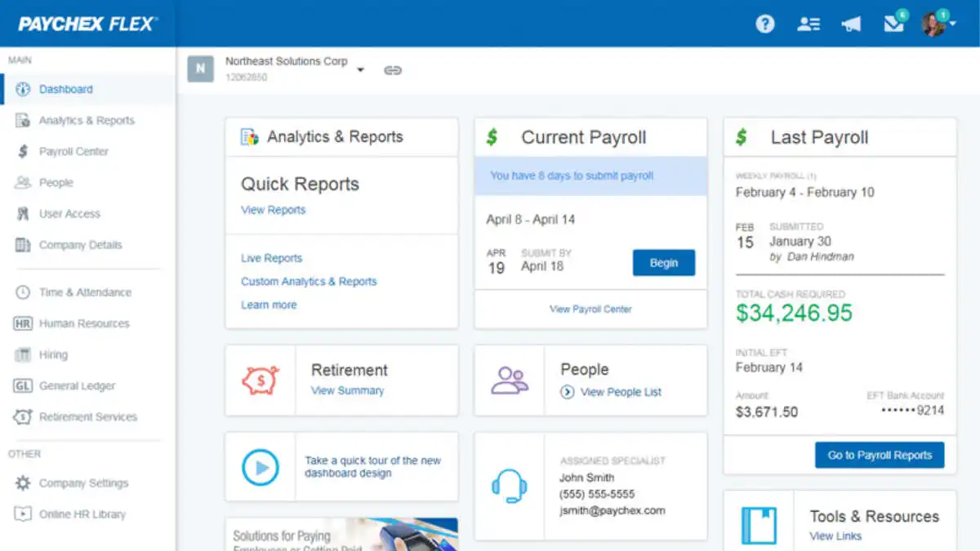Play the dashboard tour video icon
Screen dimensions: 980x551
261,467
